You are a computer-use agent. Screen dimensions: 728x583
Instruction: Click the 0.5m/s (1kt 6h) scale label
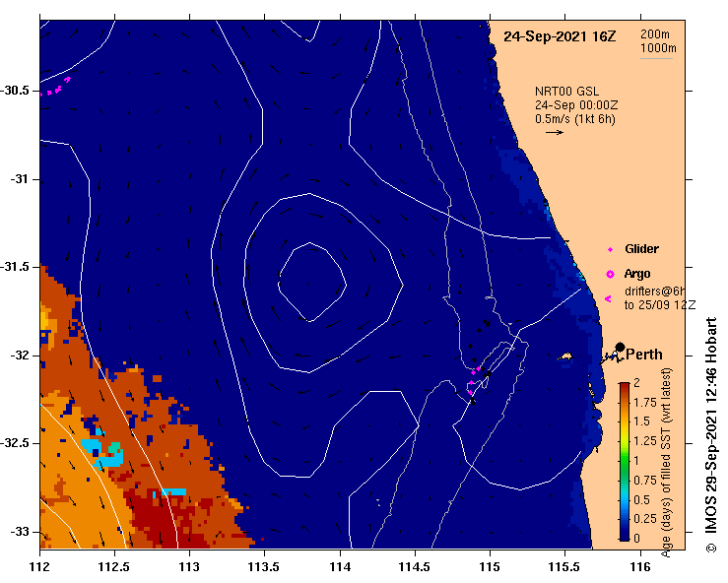[574, 119]
